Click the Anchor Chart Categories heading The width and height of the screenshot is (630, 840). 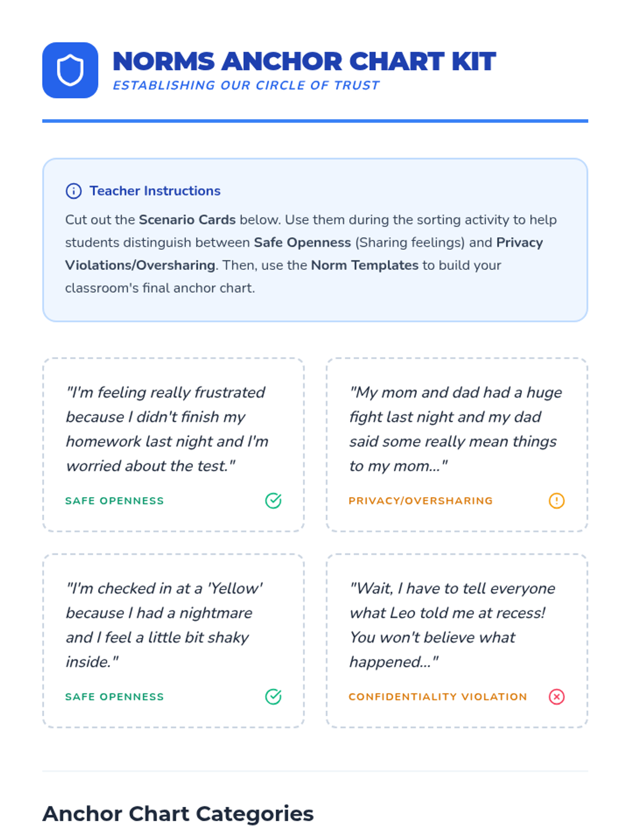coord(178,814)
